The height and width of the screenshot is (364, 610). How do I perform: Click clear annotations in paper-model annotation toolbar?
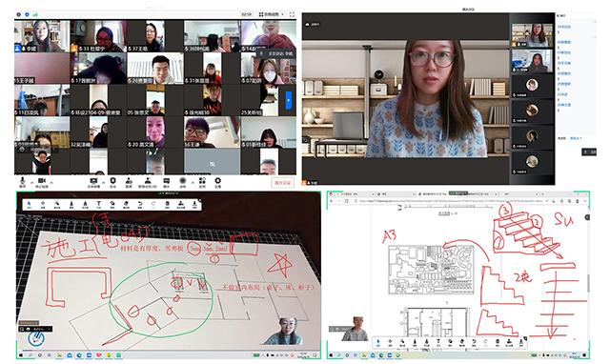(168, 204)
